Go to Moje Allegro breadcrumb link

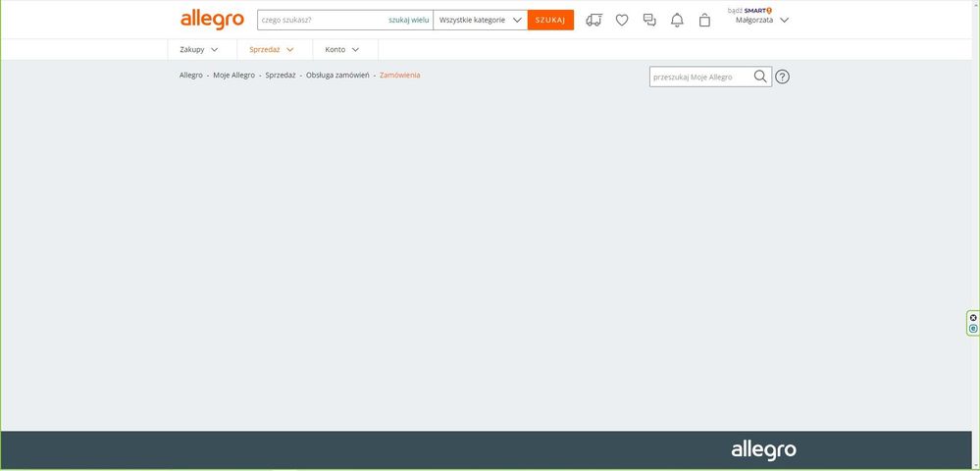[x=233, y=76]
